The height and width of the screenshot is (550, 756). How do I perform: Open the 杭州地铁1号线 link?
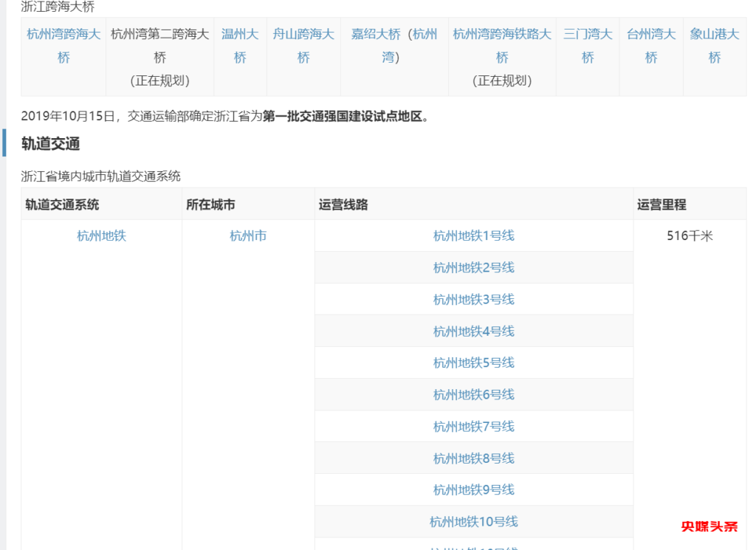tap(473, 236)
